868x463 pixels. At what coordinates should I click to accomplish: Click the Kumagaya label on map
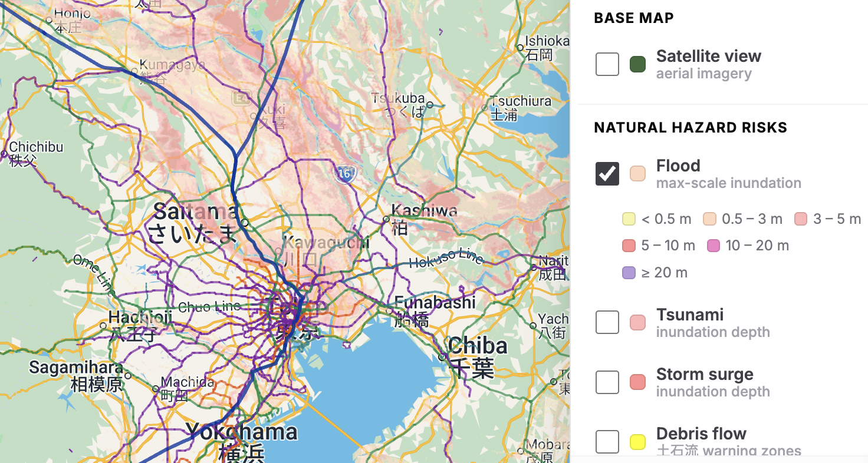(171, 71)
